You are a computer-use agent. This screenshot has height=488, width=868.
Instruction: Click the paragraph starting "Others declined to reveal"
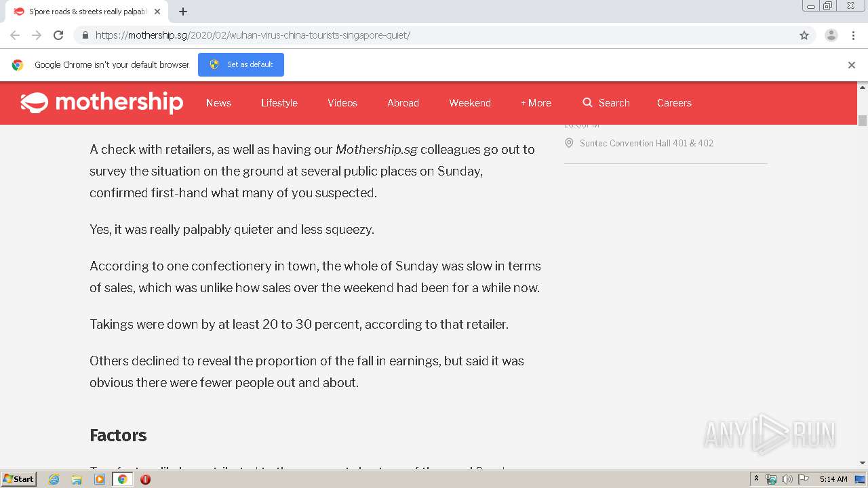click(x=307, y=371)
